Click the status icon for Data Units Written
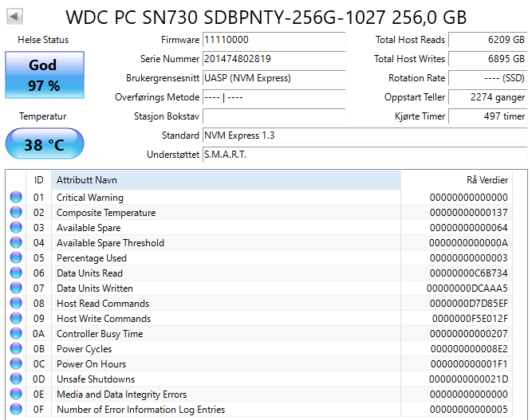This screenshot has width=532, height=420. tap(16, 289)
